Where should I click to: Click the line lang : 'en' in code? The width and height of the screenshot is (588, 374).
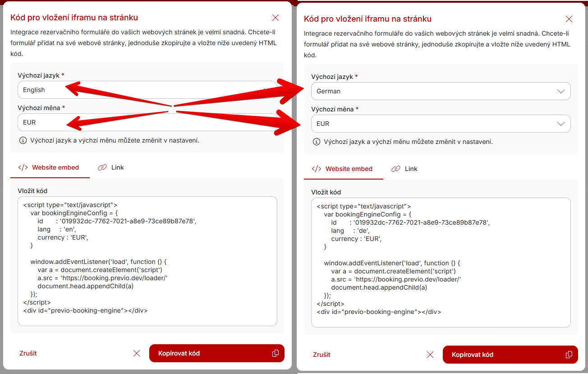[57, 229]
